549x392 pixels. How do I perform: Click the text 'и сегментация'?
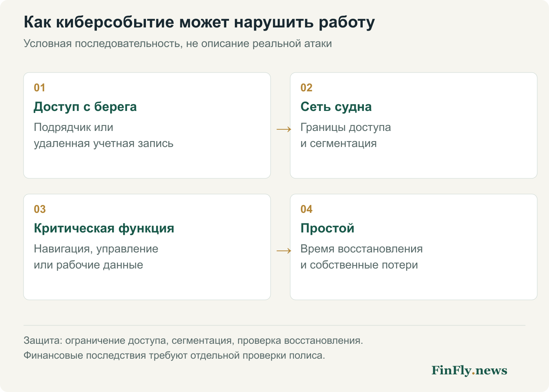pyautogui.click(x=338, y=143)
